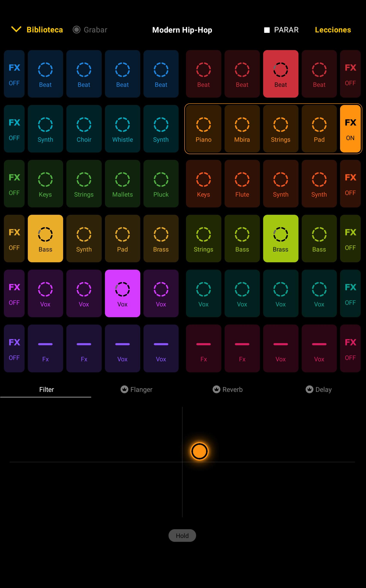Enable FX for the purple Vox row
Viewport: 366px width, 588px height.
click(x=14, y=293)
